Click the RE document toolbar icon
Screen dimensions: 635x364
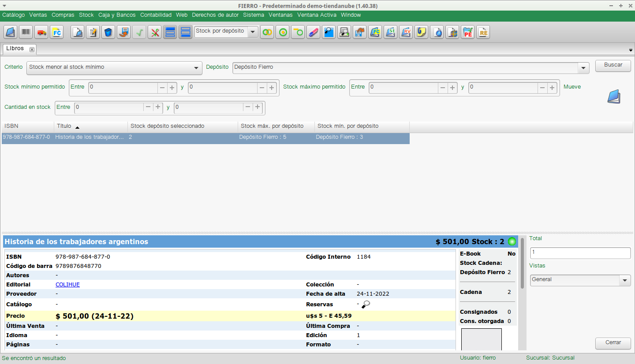pos(483,32)
